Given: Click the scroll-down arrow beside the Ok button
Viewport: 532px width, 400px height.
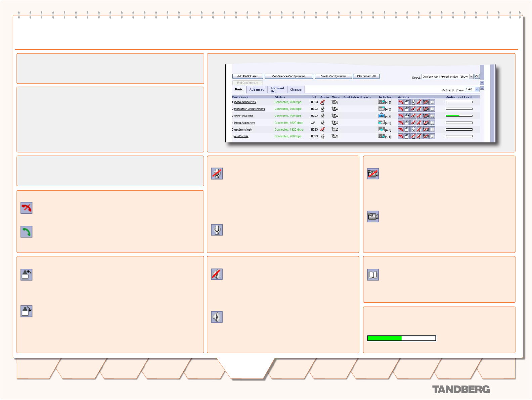Looking at the screenshot, I should pos(482,83).
